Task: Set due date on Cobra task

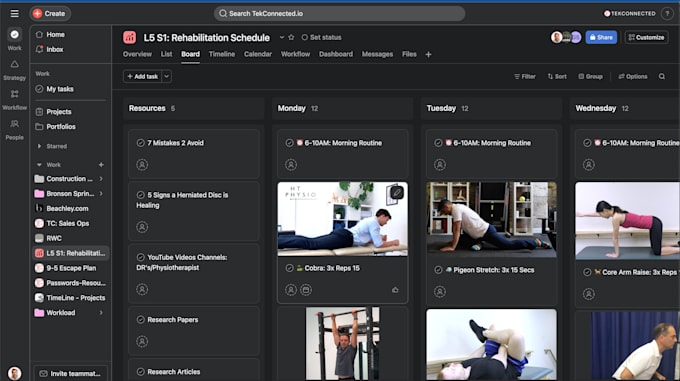Action: pos(306,290)
